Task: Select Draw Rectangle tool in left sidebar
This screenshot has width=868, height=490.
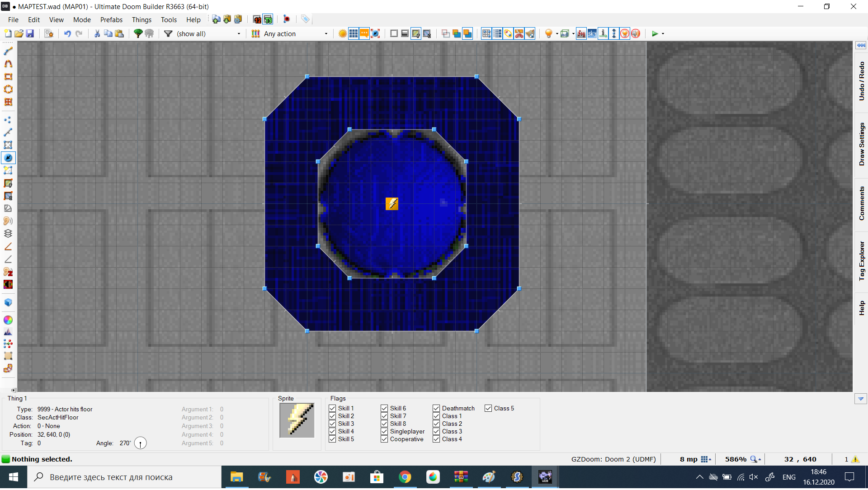Action: 8,76
